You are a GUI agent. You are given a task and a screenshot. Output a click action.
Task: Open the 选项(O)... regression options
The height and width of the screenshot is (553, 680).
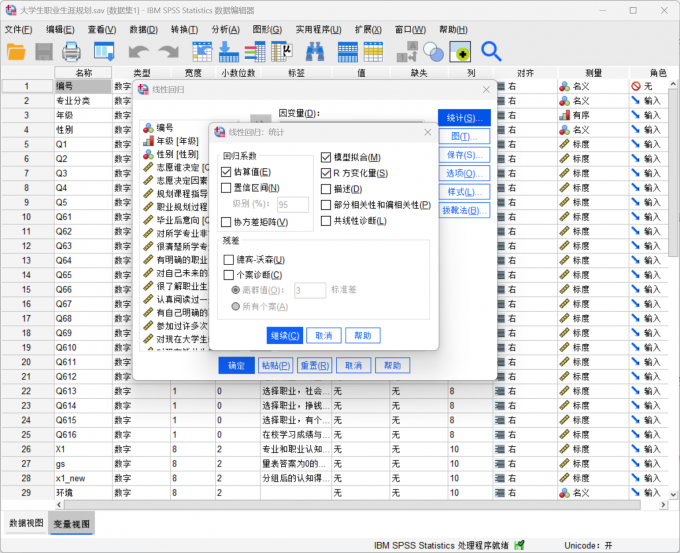(x=464, y=173)
